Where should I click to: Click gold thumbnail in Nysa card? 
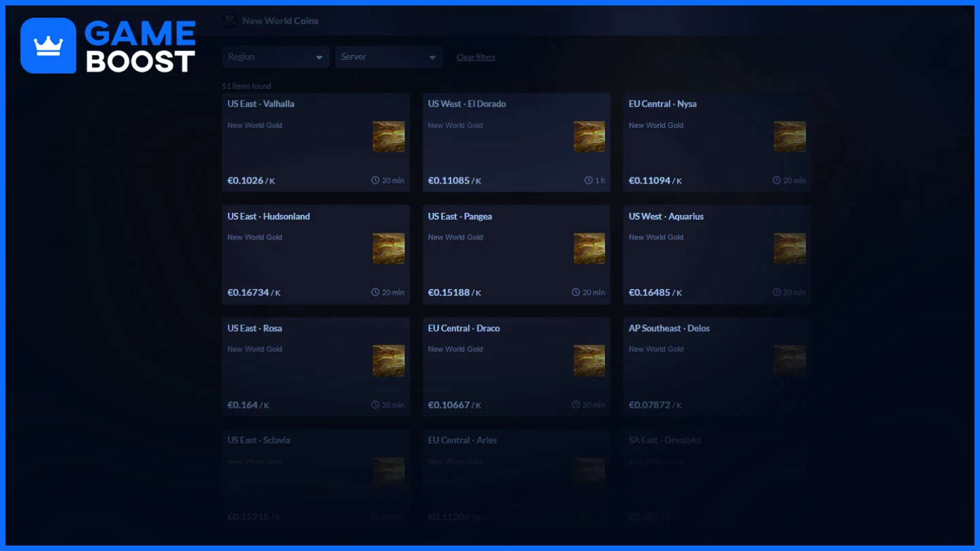pyautogui.click(x=790, y=137)
